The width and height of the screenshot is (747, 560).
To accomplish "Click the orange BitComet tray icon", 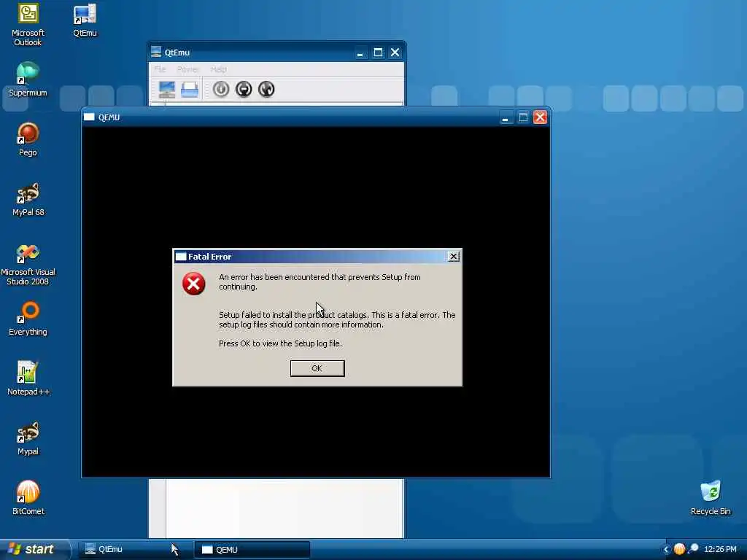I will 679,549.
